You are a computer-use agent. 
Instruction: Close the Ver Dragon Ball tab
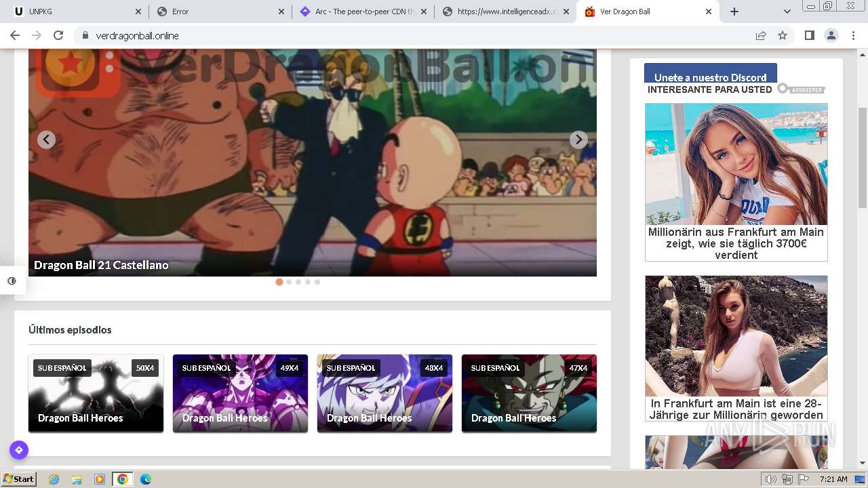point(709,12)
